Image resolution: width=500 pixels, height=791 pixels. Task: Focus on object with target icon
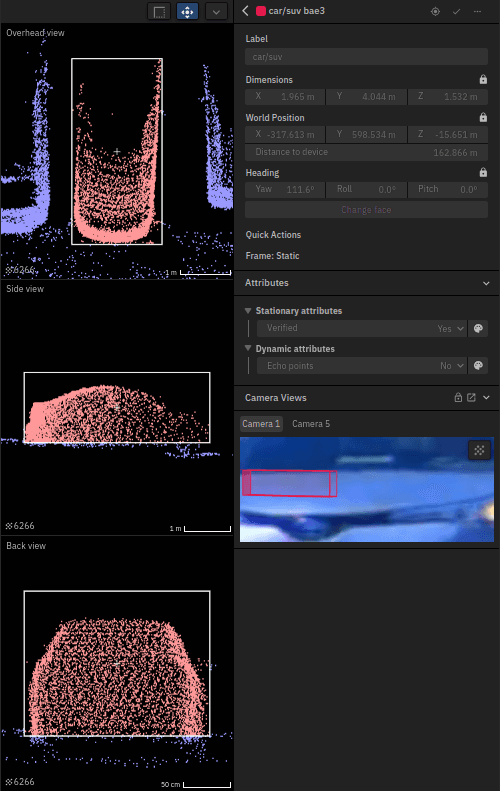(x=435, y=11)
